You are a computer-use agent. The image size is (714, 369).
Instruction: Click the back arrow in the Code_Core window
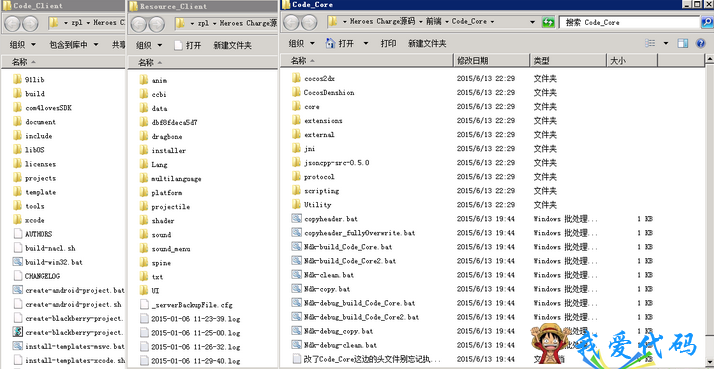click(291, 22)
